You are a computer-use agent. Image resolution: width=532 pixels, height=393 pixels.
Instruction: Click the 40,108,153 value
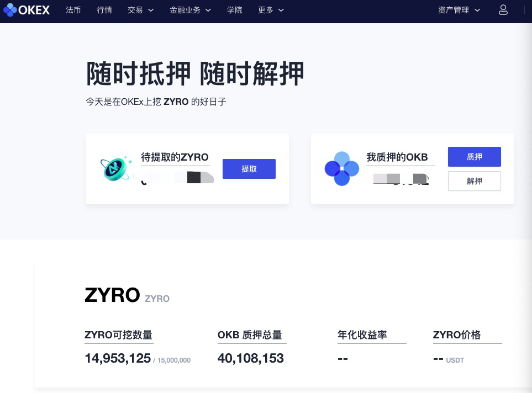point(250,358)
